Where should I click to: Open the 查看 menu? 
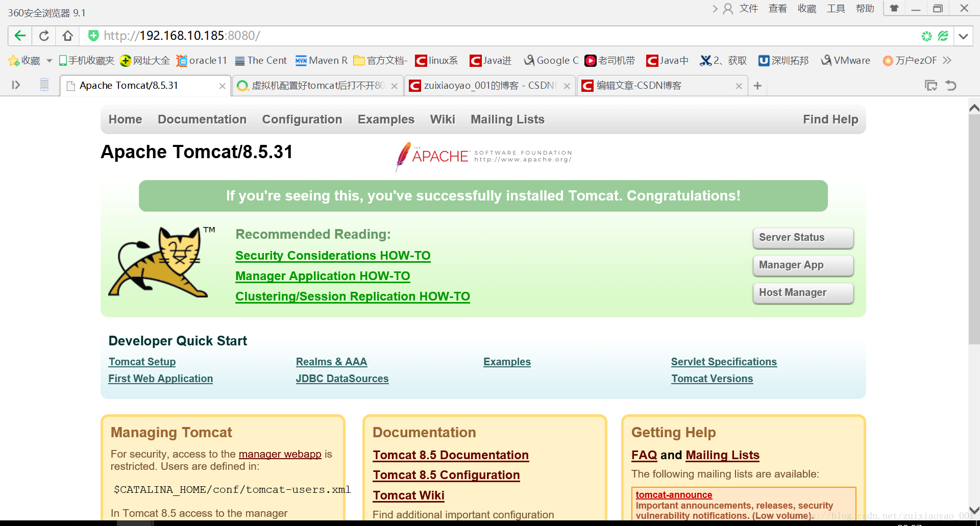pyautogui.click(x=778, y=9)
